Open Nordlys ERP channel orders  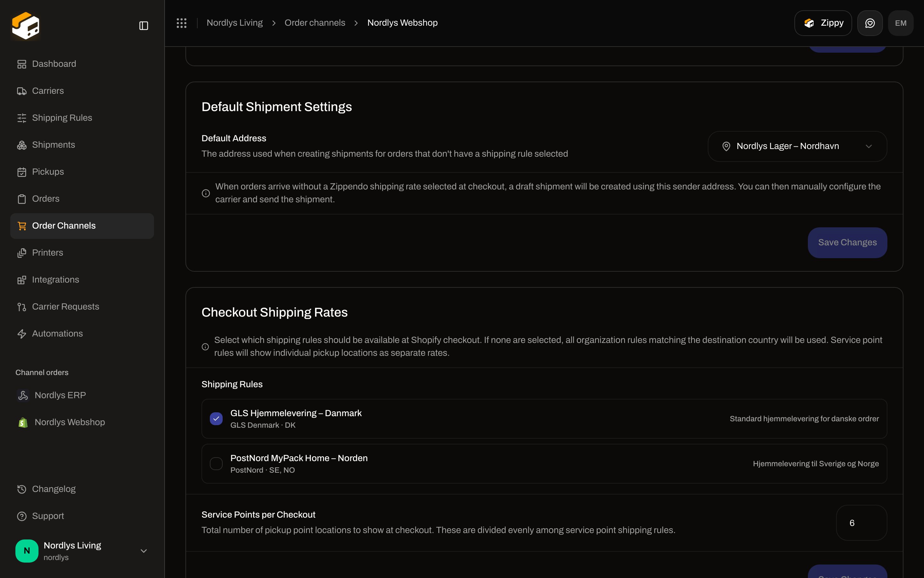[x=82, y=395]
